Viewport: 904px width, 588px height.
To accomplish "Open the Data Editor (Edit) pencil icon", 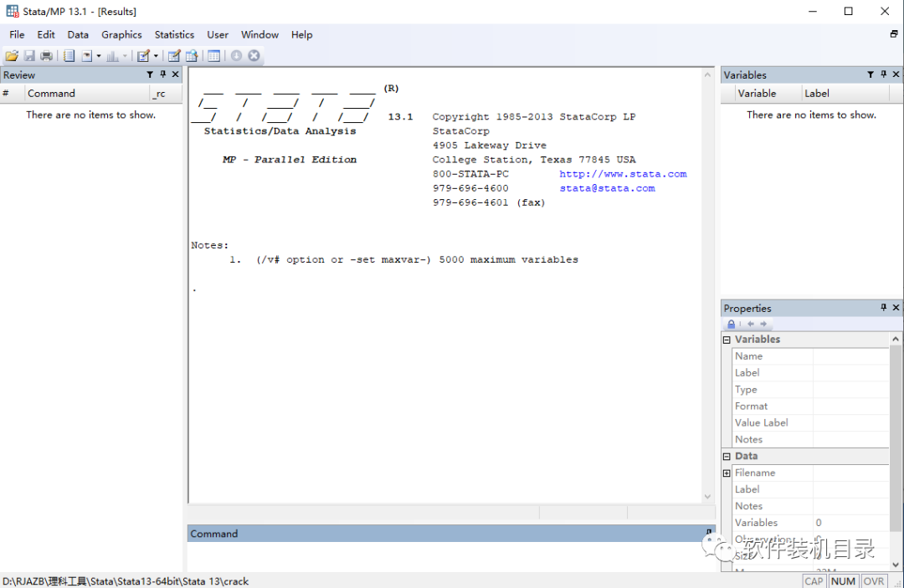I will point(174,56).
